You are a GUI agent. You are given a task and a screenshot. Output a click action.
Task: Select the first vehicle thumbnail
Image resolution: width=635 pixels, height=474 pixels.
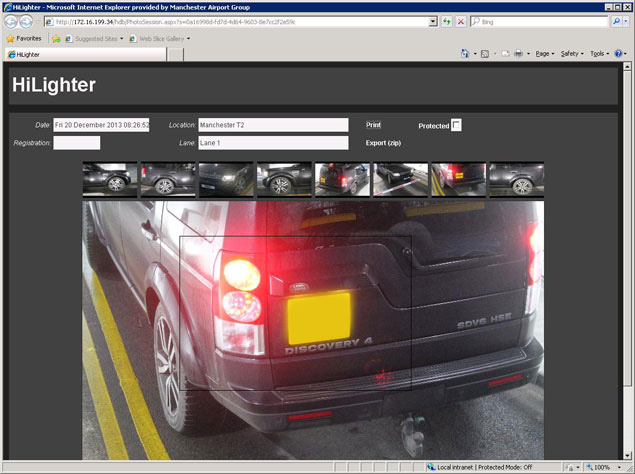pyautogui.click(x=109, y=180)
